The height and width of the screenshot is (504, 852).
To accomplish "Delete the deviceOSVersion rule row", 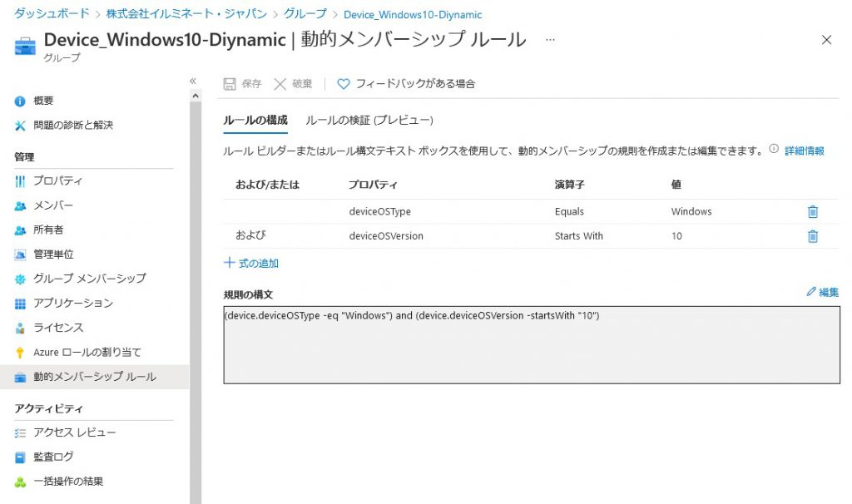I will coord(812,236).
